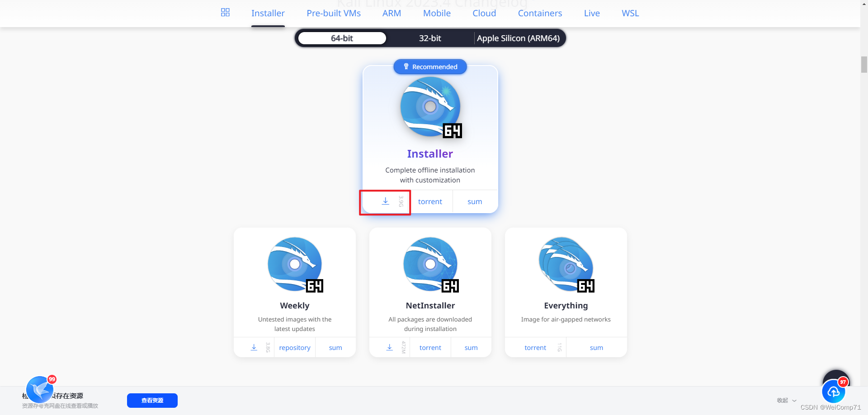
Task: Get the Everything torrent link
Action: 535,348
